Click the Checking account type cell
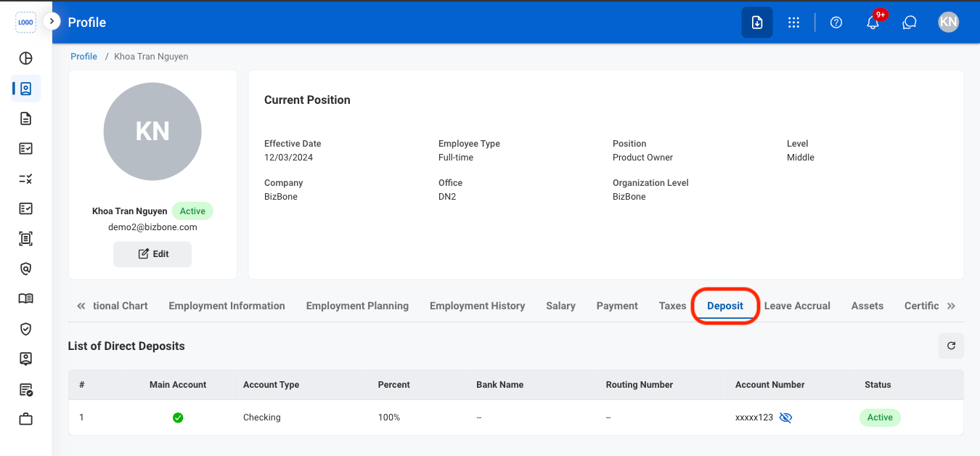The width and height of the screenshot is (980, 456). [x=262, y=418]
